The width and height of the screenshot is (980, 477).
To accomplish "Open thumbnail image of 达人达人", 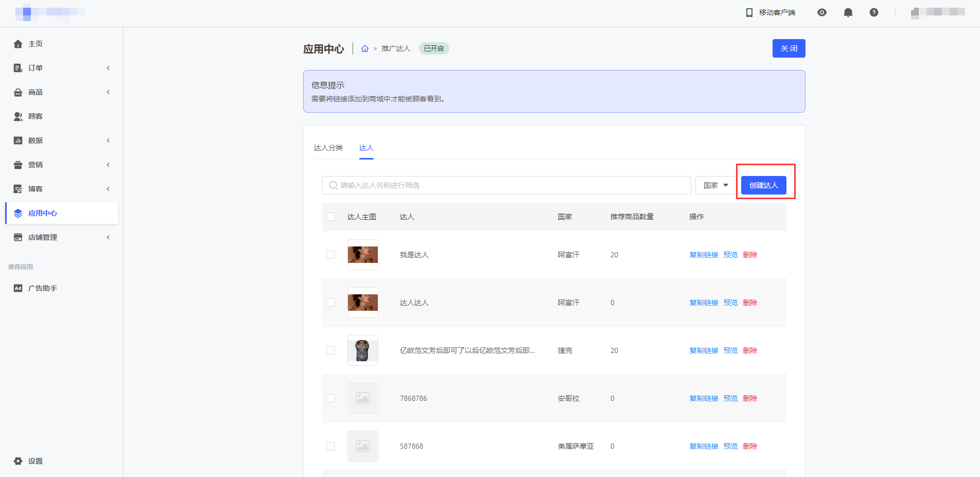I will click(x=363, y=303).
